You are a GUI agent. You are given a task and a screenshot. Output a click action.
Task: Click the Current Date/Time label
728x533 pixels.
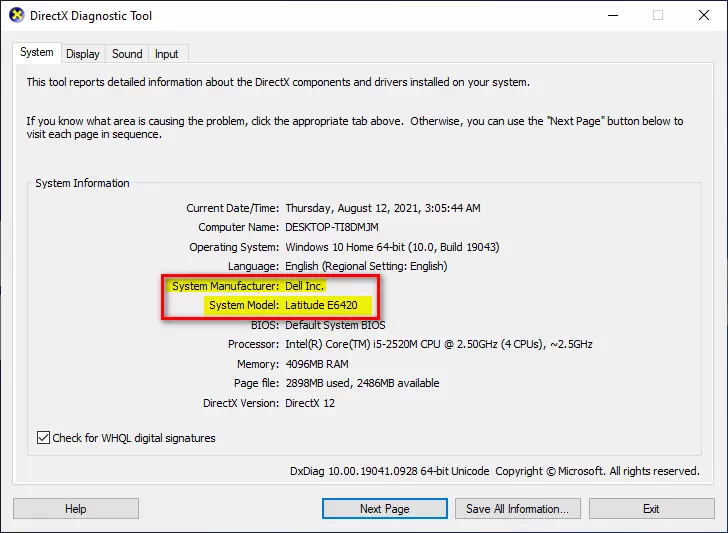(233, 208)
